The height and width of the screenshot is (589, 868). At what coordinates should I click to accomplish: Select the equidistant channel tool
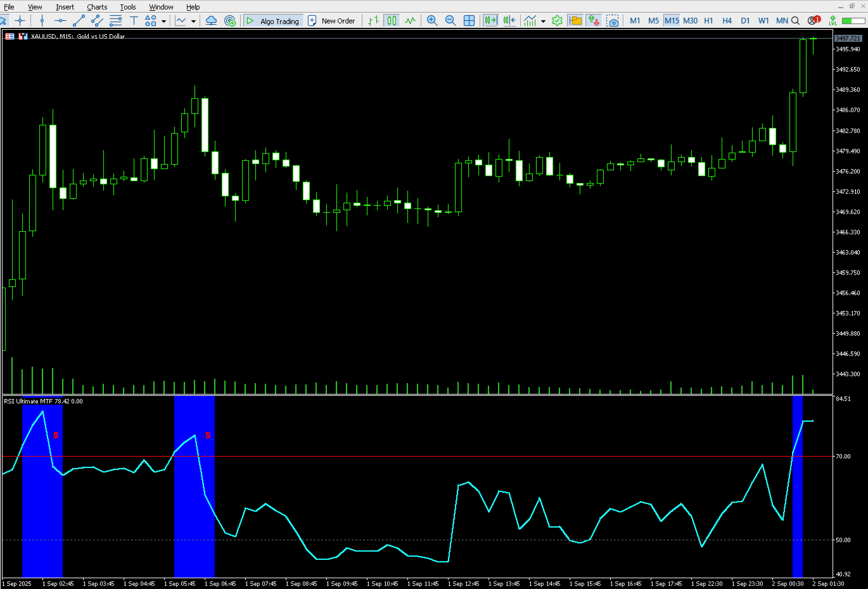pyautogui.click(x=97, y=21)
